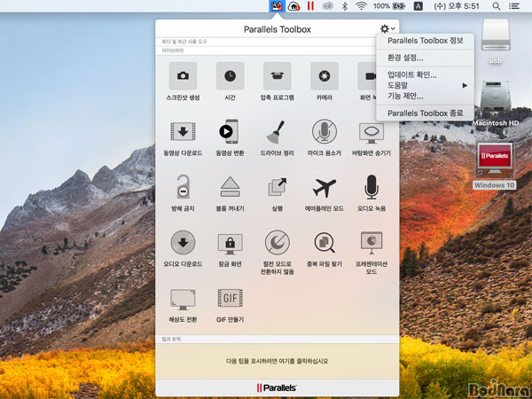Open the 중복 파일 찾기 duplicate finder

[x=324, y=249]
